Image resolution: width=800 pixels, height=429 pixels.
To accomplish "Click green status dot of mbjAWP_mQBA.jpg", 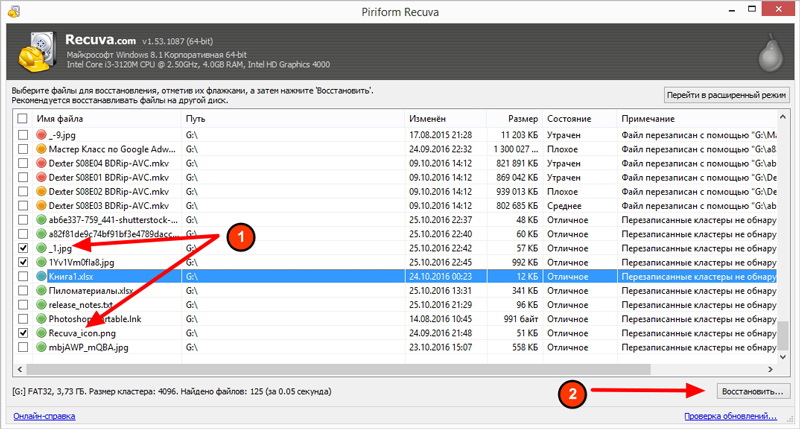I will pos(41,347).
